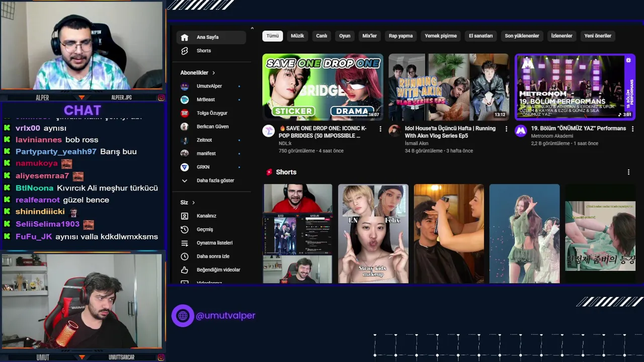Click settings gear on Metronom thumbnail

628,60
